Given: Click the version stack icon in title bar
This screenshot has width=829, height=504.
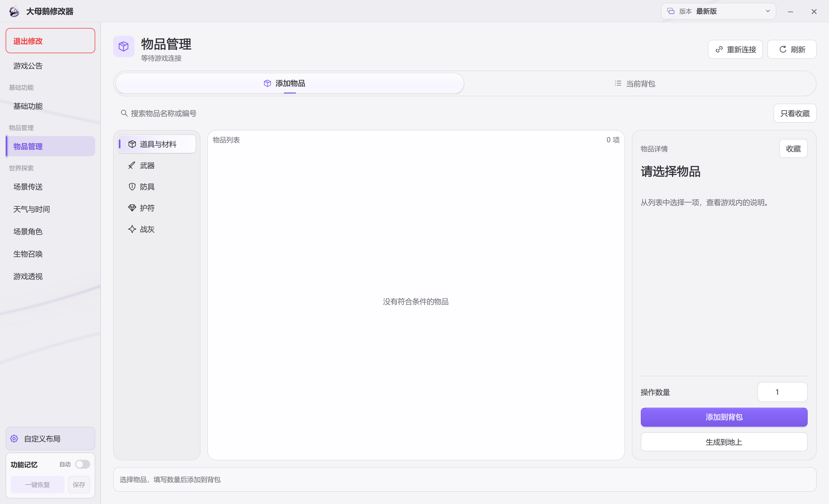Looking at the screenshot, I should pos(671,11).
